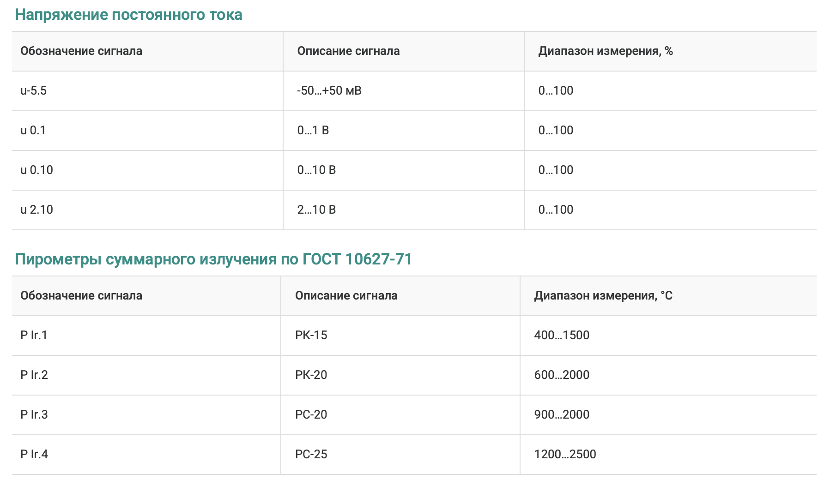The height and width of the screenshot is (504, 824).
Task: Click the Диапазон измерения, % column header
Action: (605, 51)
